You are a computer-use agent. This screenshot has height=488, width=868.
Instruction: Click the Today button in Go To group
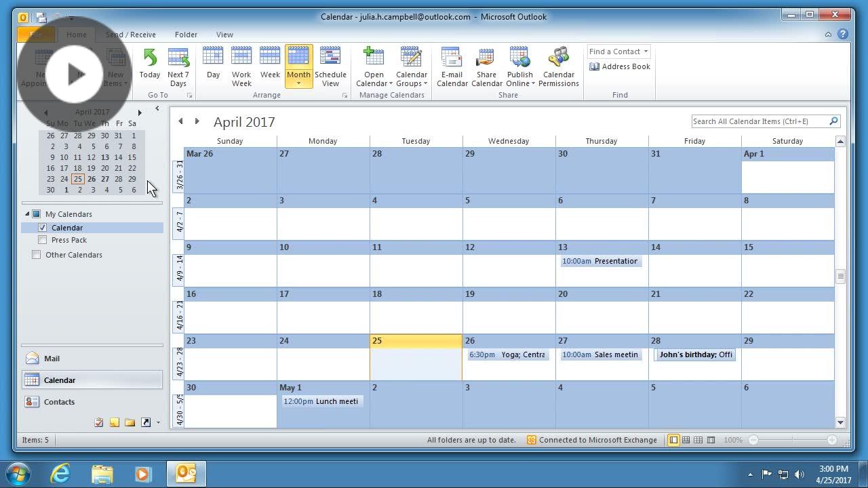(x=149, y=64)
